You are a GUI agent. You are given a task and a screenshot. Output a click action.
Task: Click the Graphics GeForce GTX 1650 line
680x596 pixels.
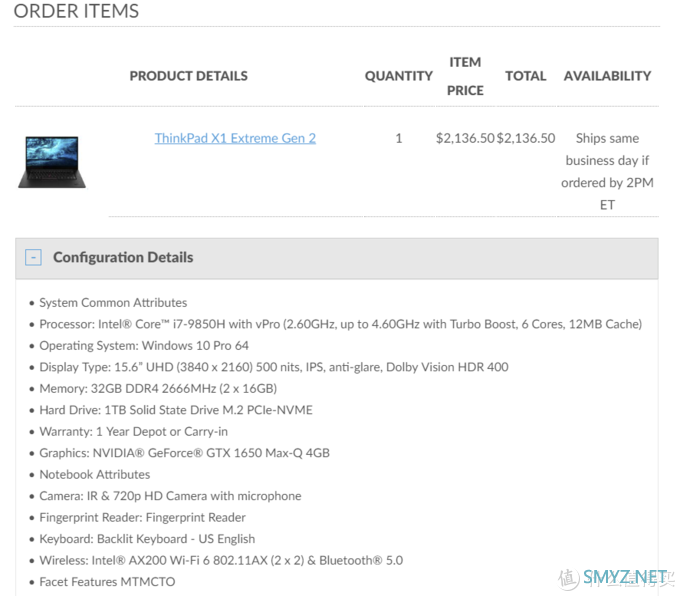pos(184,453)
